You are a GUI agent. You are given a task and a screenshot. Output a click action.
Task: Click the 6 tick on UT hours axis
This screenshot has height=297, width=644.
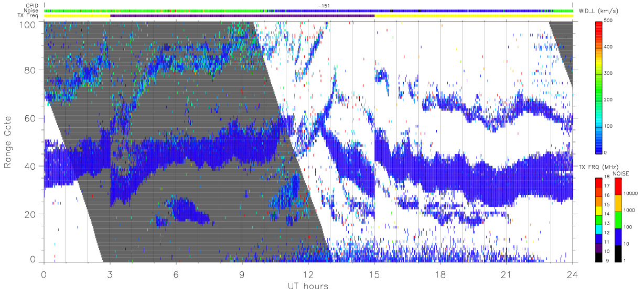pyautogui.click(x=176, y=274)
